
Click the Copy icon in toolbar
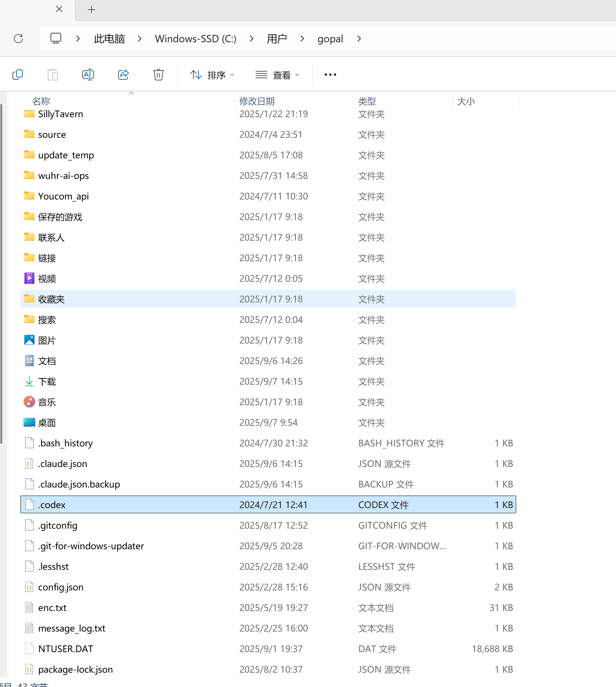[18, 75]
